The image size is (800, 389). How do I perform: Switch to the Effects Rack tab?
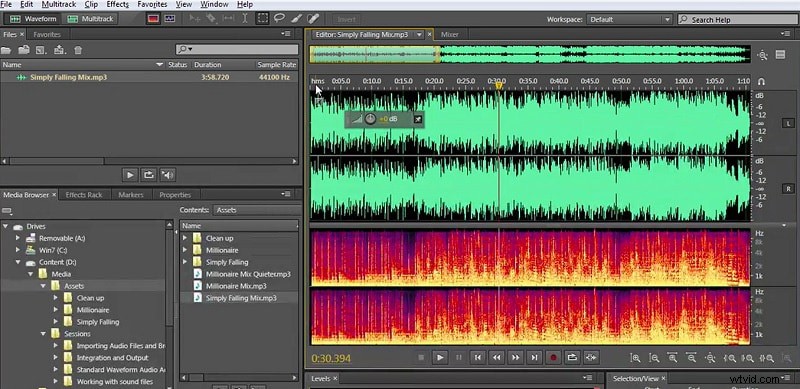(x=84, y=195)
